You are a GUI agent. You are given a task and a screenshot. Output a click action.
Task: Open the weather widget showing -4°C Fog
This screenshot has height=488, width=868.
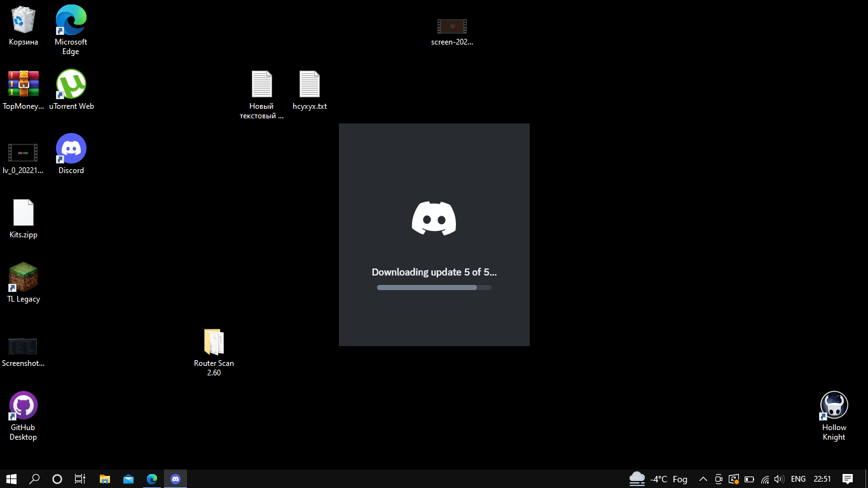tap(658, 479)
